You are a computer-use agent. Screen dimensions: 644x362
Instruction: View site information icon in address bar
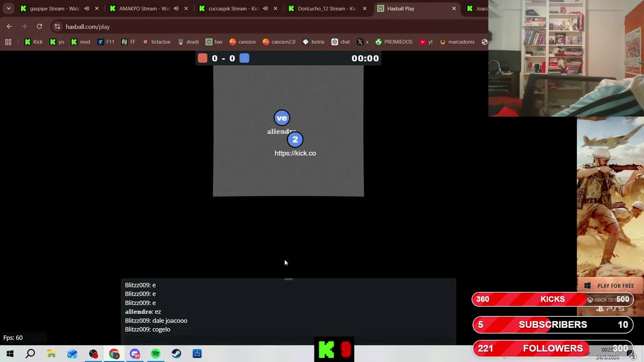(57, 27)
